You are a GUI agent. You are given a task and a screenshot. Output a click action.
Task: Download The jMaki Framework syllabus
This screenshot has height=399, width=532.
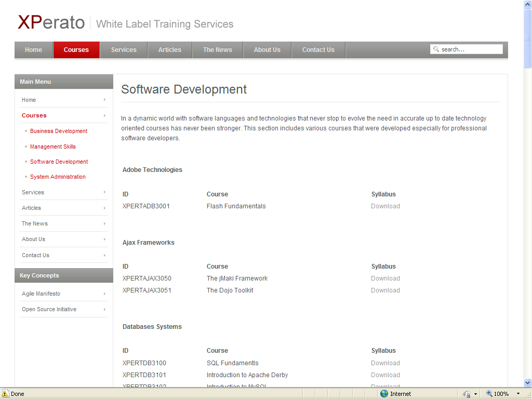(385, 278)
